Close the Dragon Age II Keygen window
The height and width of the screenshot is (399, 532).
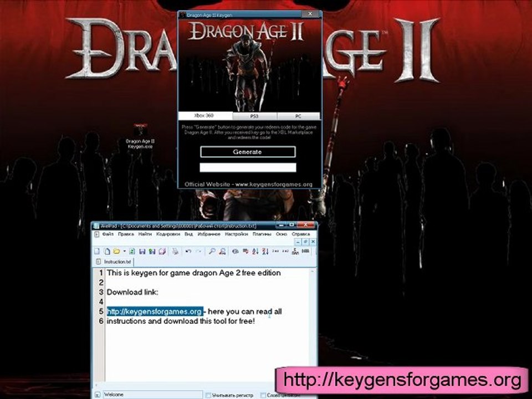coord(310,14)
